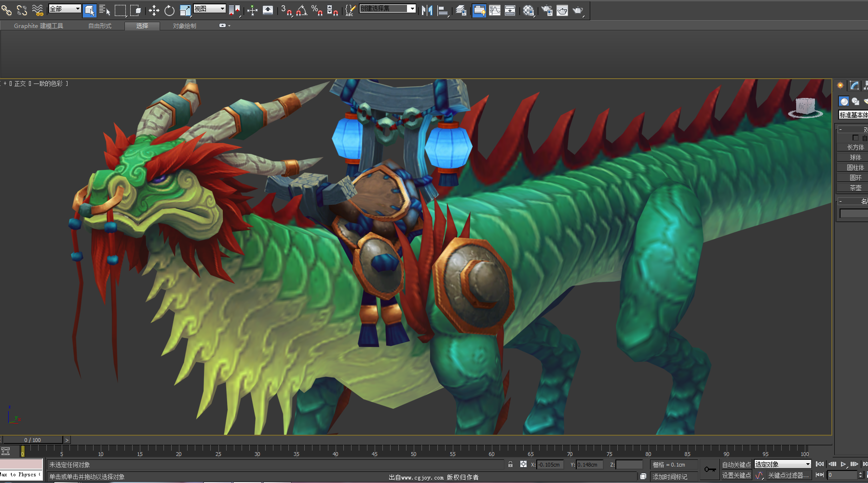Screen dimensions: 868x483
Task: Toggle keyboard shortcut override icon
Action: pyautogui.click(x=268, y=10)
